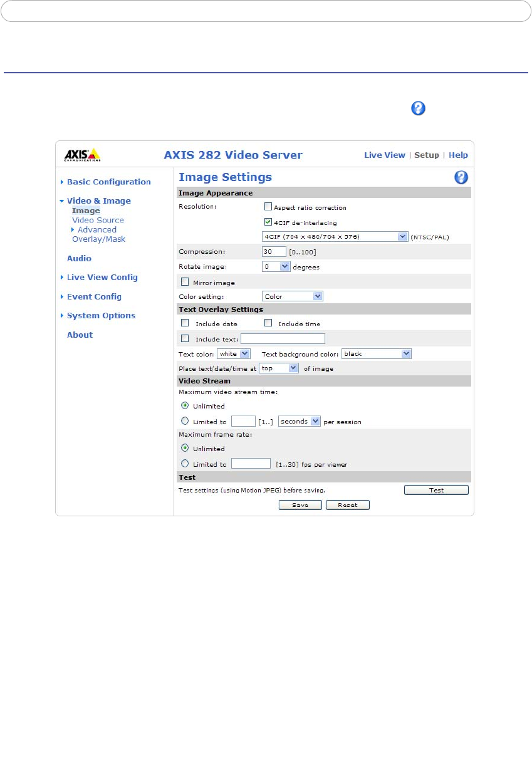Uncheck 4CIF de-interlacing

coord(268,221)
